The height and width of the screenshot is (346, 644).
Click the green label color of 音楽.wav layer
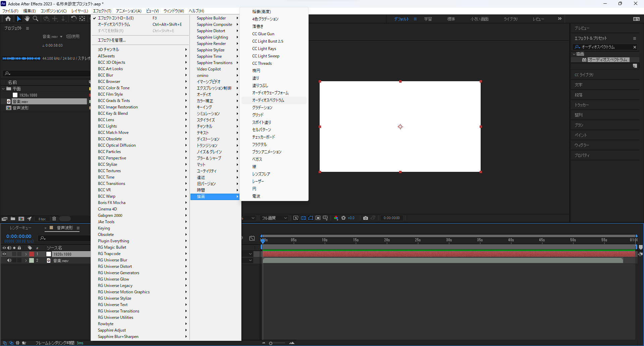pos(32,260)
